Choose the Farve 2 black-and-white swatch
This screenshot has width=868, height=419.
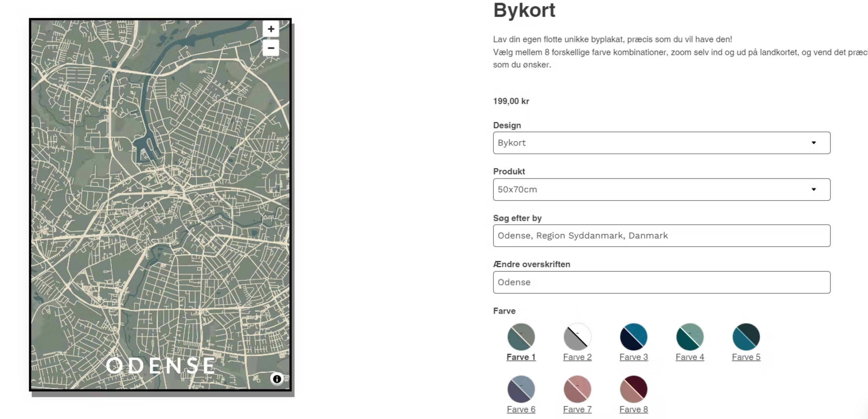pyautogui.click(x=577, y=337)
